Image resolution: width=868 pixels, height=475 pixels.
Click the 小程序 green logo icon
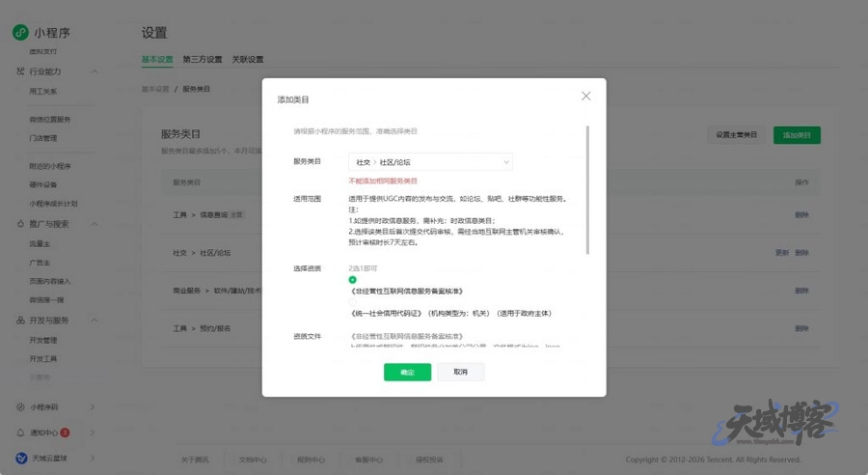tap(20, 32)
